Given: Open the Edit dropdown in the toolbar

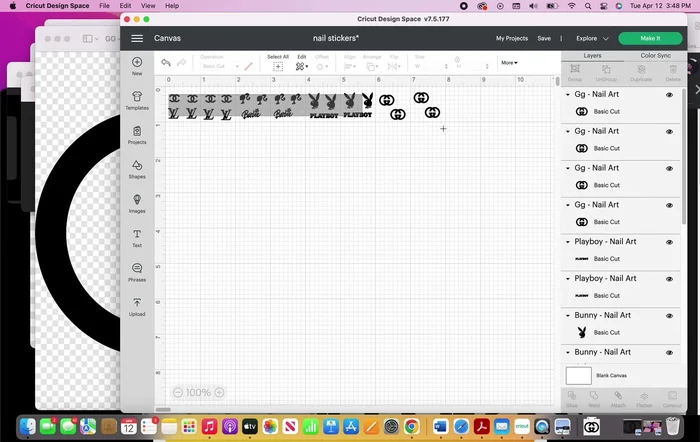Looking at the screenshot, I should coord(302,67).
